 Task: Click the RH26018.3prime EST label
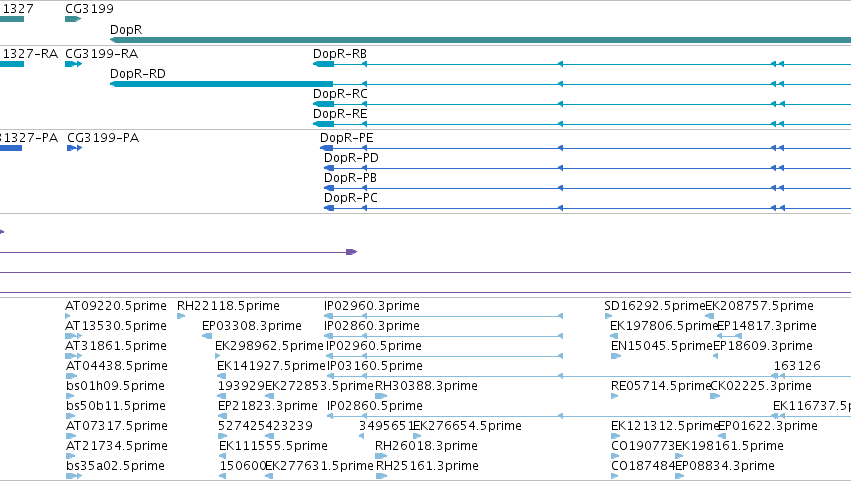tap(427, 446)
